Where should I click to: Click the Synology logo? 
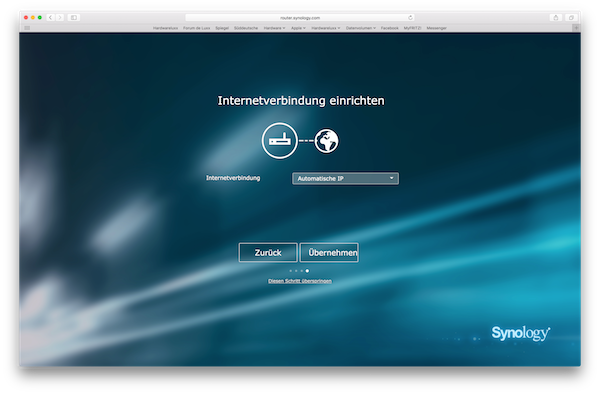click(521, 333)
